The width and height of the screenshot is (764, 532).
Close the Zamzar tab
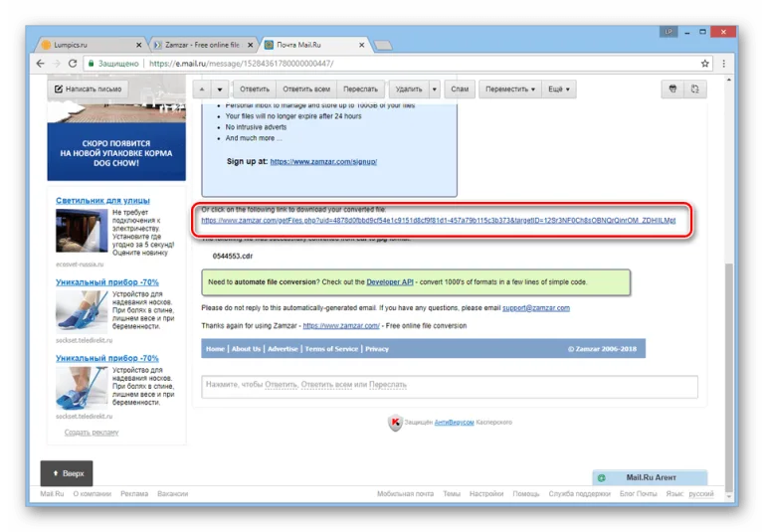[x=250, y=45]
